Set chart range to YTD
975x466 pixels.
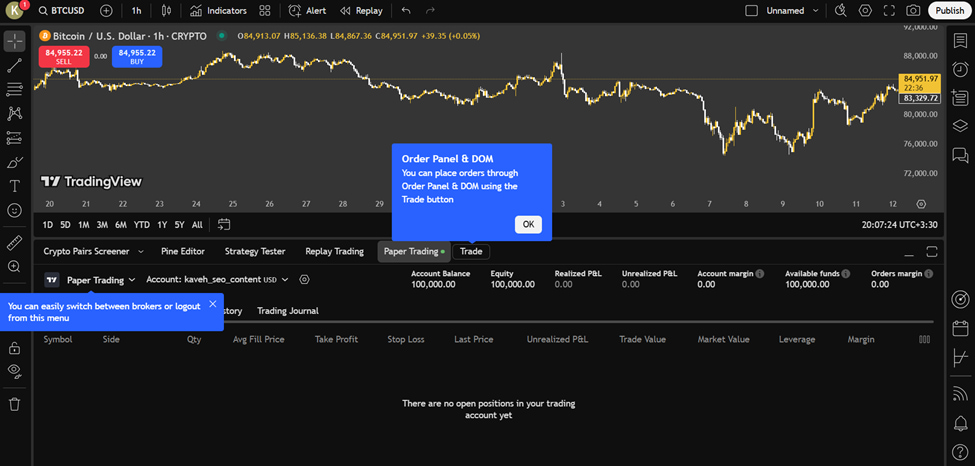[142, 225]
